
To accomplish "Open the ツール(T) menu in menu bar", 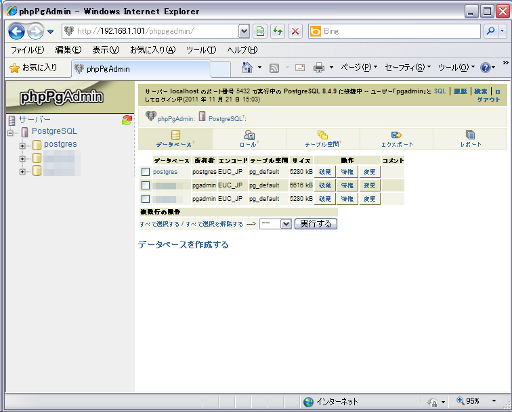I will (x=201, y=50).
